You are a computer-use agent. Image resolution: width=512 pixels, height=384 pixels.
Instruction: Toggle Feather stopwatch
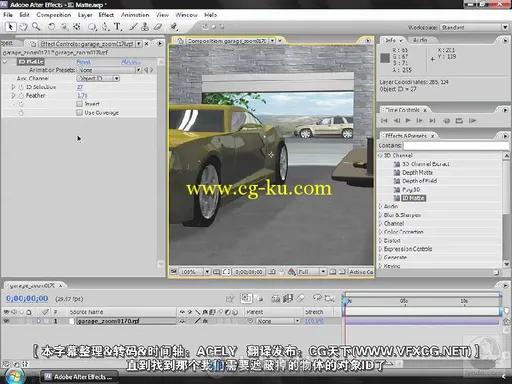(21, 96)
